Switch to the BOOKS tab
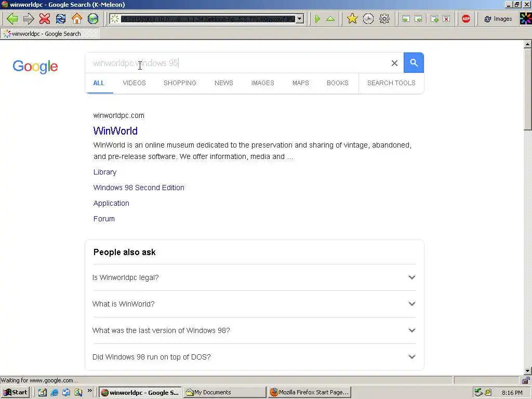Screen dimensions: 532x399 338,83
